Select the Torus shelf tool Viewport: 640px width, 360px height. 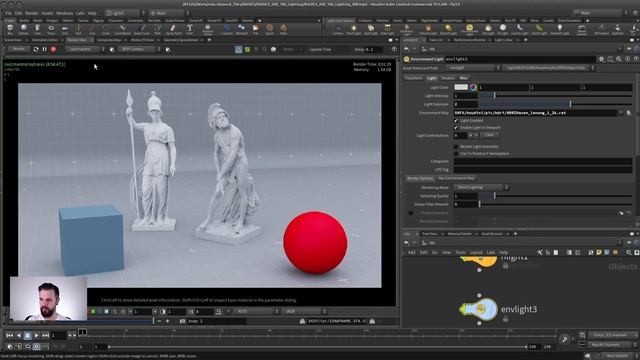pyautogui.click(x=51, y=29)
